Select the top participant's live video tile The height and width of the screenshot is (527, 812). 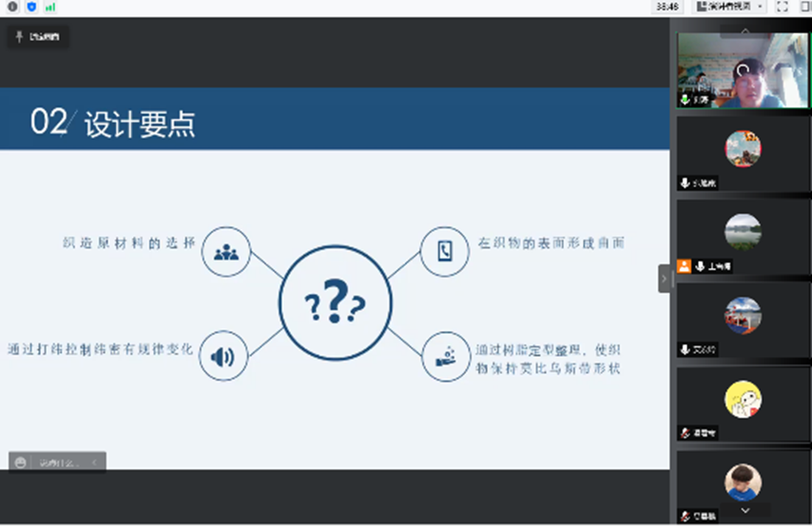tap(742, 70)
